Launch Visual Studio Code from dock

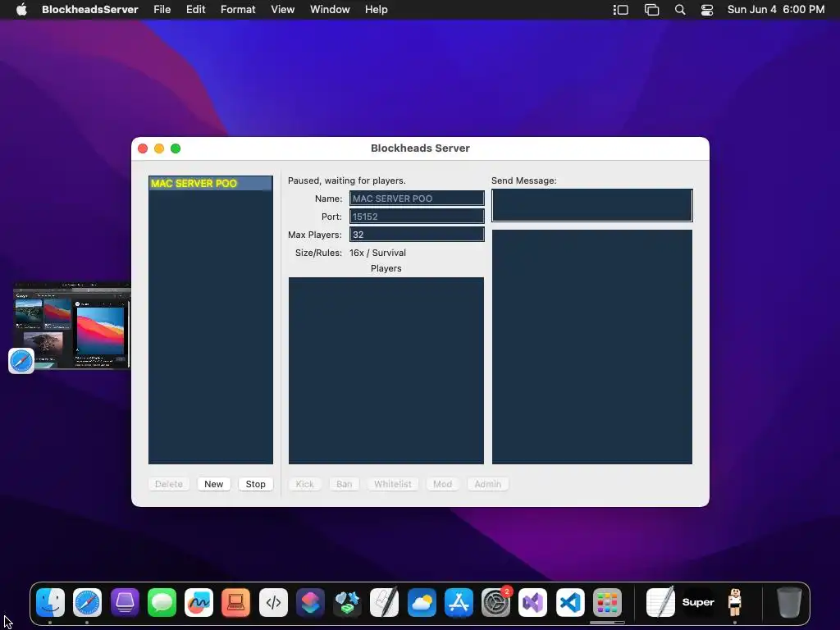pyautogui.click(x=570, y=602)
